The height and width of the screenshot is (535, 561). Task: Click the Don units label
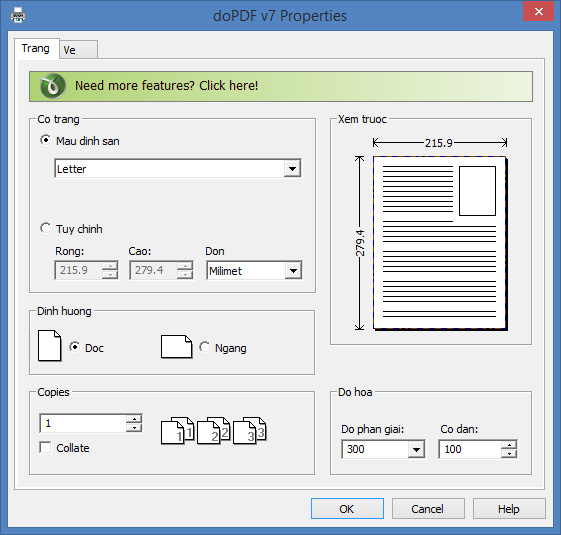click(215, 251)
